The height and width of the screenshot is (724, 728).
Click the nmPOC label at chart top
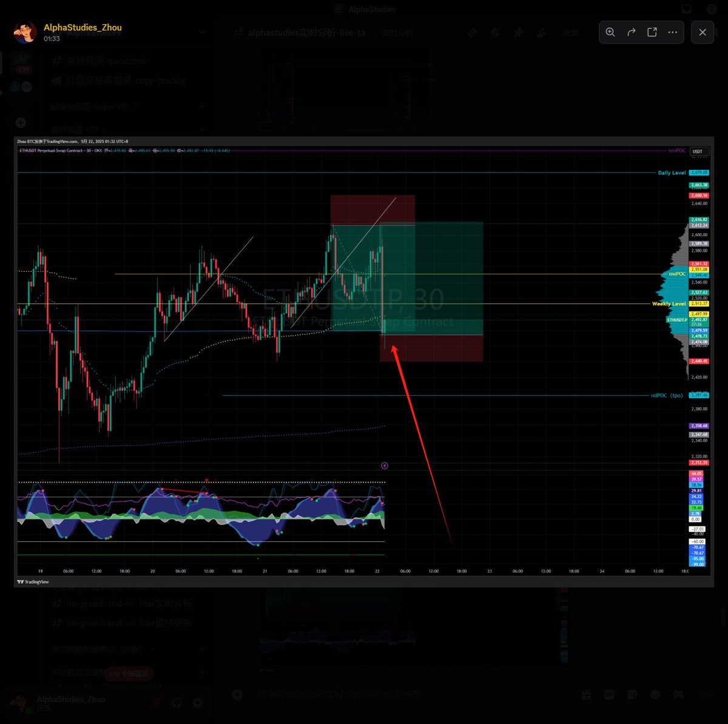click(x=677, y=151)
